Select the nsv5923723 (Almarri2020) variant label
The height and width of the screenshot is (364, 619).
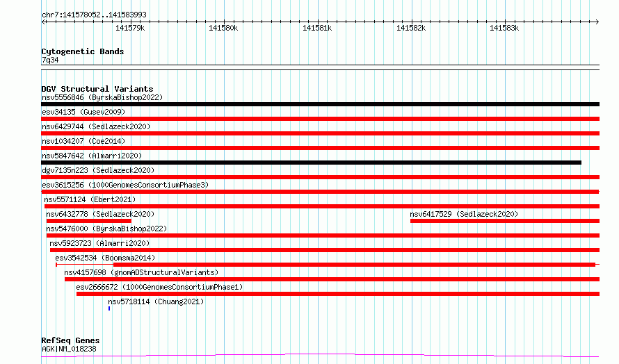(99, 243)
